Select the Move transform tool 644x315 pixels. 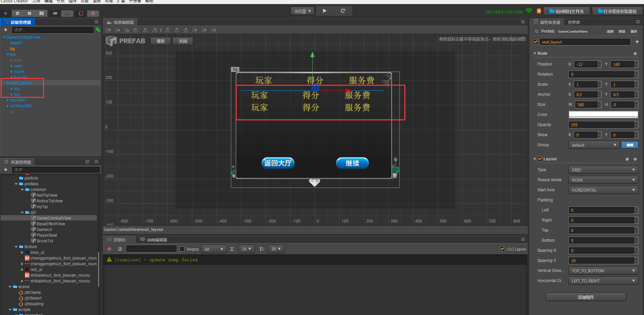[x=6, y=13]
